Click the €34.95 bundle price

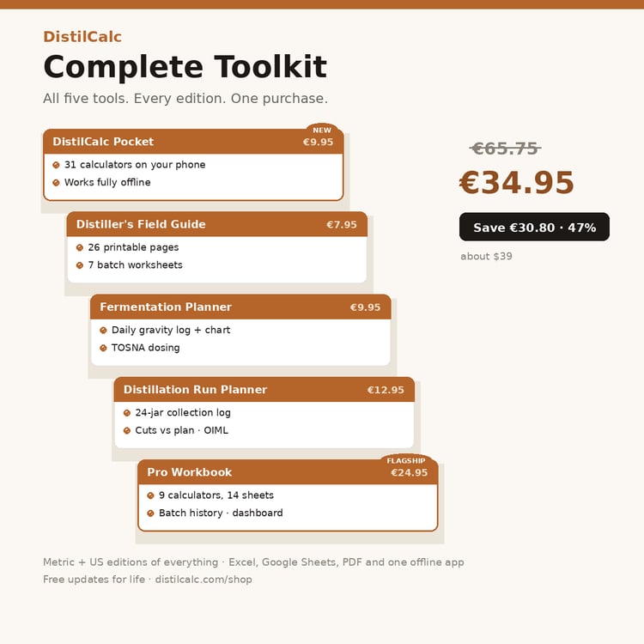[x=516, y=182]
